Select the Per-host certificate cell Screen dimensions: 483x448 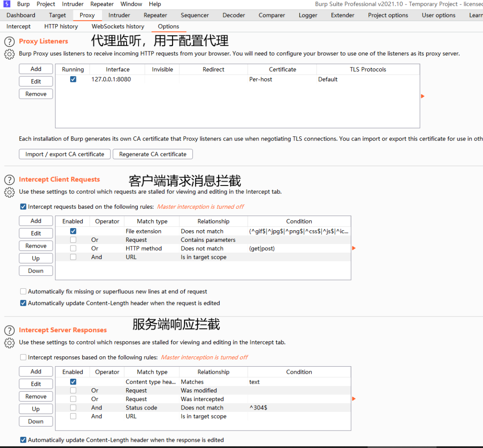point(282,79)
